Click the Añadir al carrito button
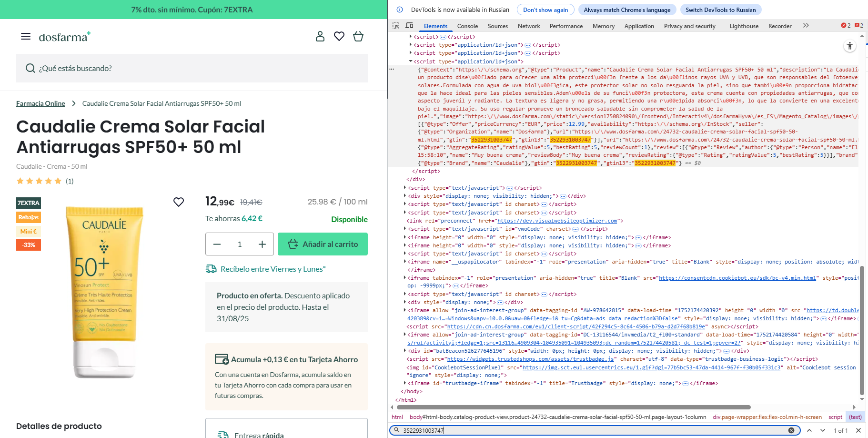Screen dimensions: 868x438 (x=323, y=244)
